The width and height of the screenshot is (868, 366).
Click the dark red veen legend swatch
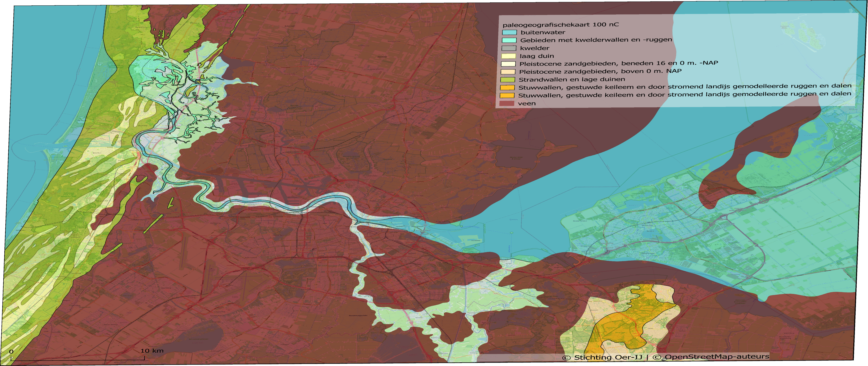(x=507, y=103)
